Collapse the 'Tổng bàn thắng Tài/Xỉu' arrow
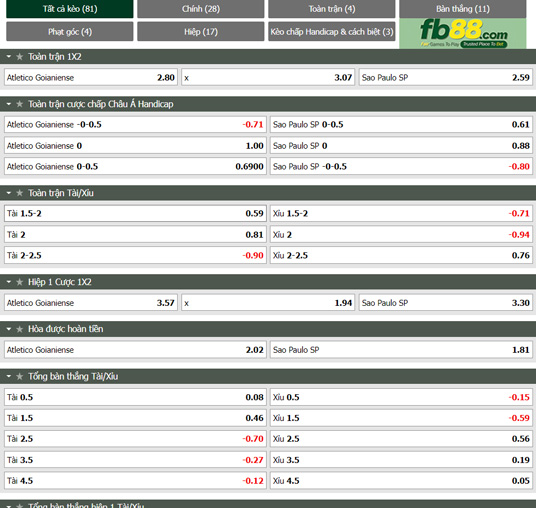This screenshot has height=508, width=536. 9,376
